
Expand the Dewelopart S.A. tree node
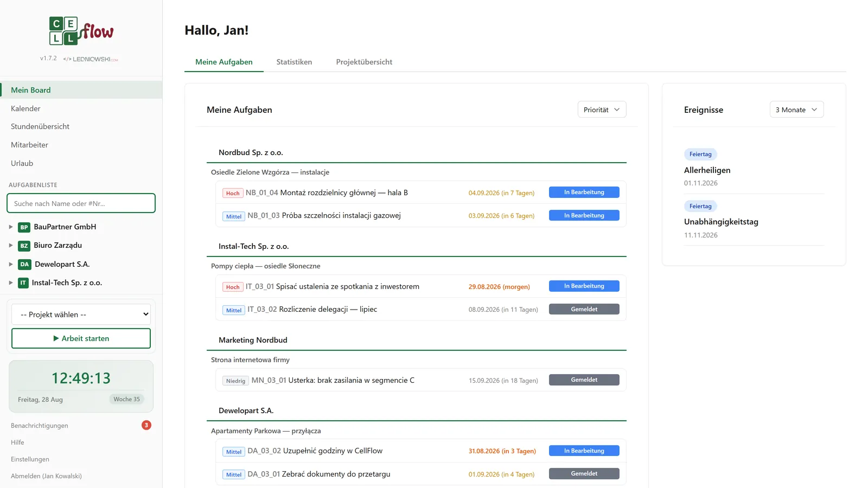[x=11, y=265]
